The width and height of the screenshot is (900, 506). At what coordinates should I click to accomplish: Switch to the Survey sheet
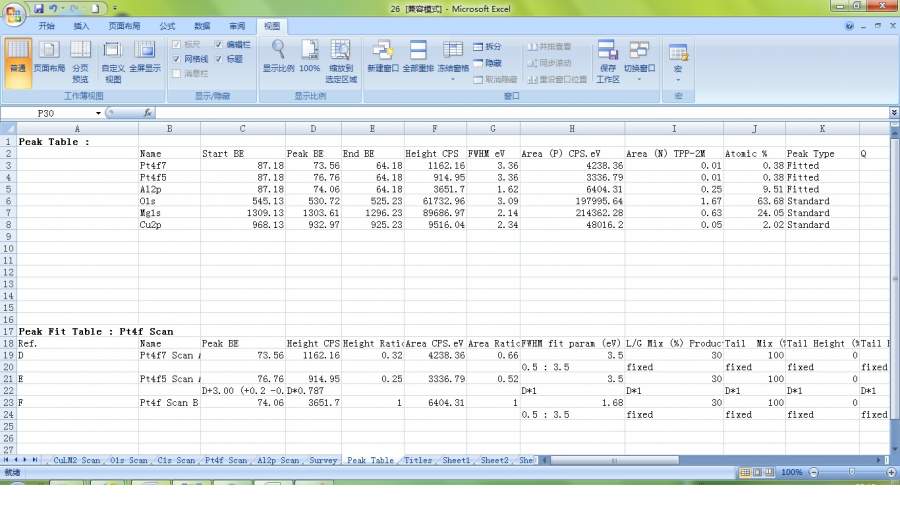point(323,460)
